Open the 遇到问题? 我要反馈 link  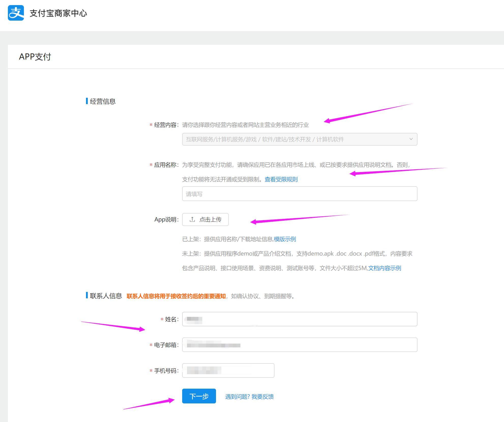(249, 397)
